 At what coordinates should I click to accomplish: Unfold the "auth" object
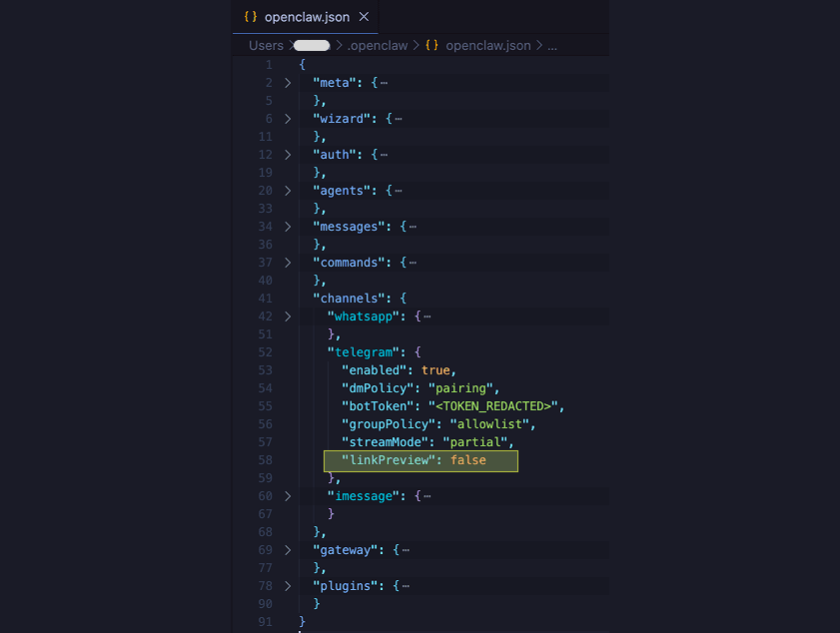click(x=288, y=154)
